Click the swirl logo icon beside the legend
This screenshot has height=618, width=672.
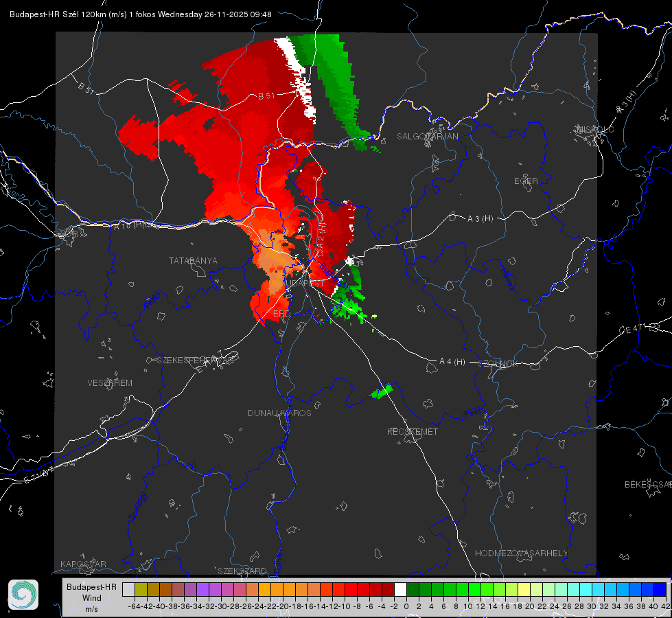(23, 595)
